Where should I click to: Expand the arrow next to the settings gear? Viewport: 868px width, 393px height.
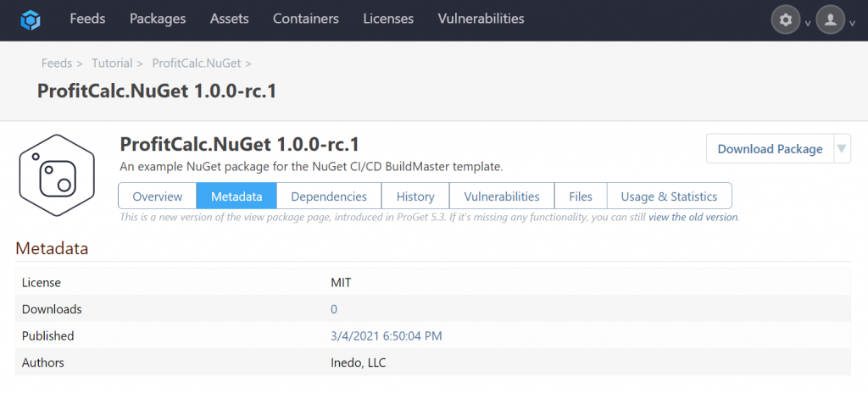808,23
